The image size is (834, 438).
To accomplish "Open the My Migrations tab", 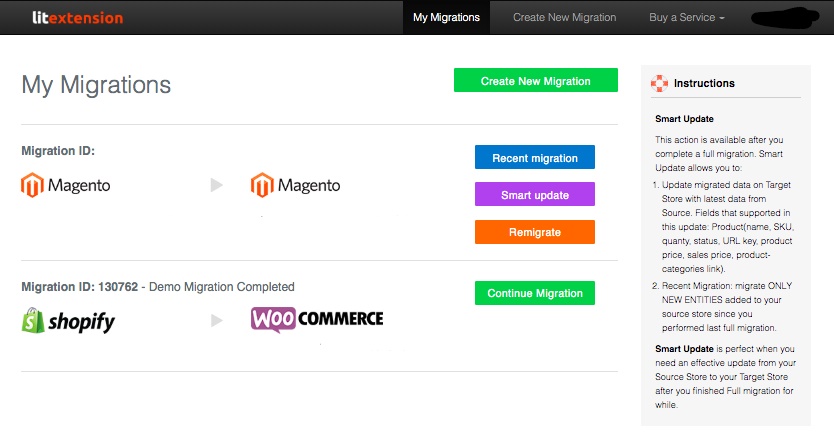I will pyautogui.click(x=446, y=18).
